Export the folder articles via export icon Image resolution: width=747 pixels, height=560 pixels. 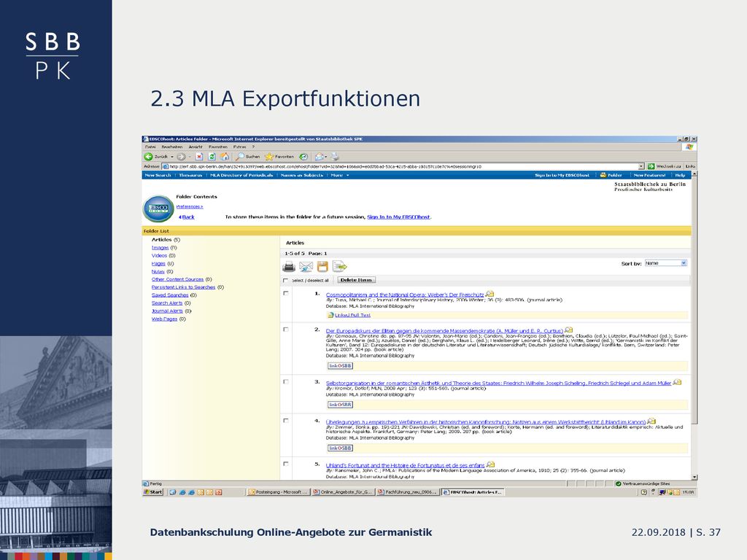pos(340,267)
